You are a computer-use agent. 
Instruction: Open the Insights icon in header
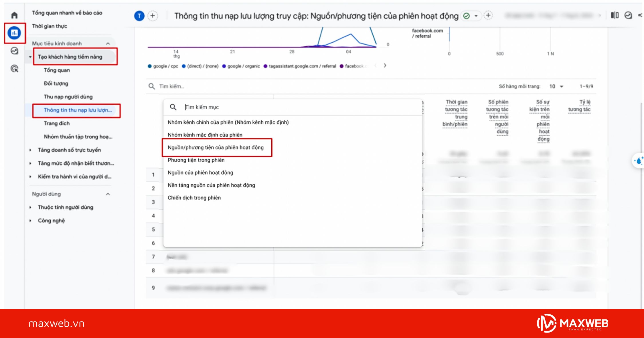(x=628, y=15)
